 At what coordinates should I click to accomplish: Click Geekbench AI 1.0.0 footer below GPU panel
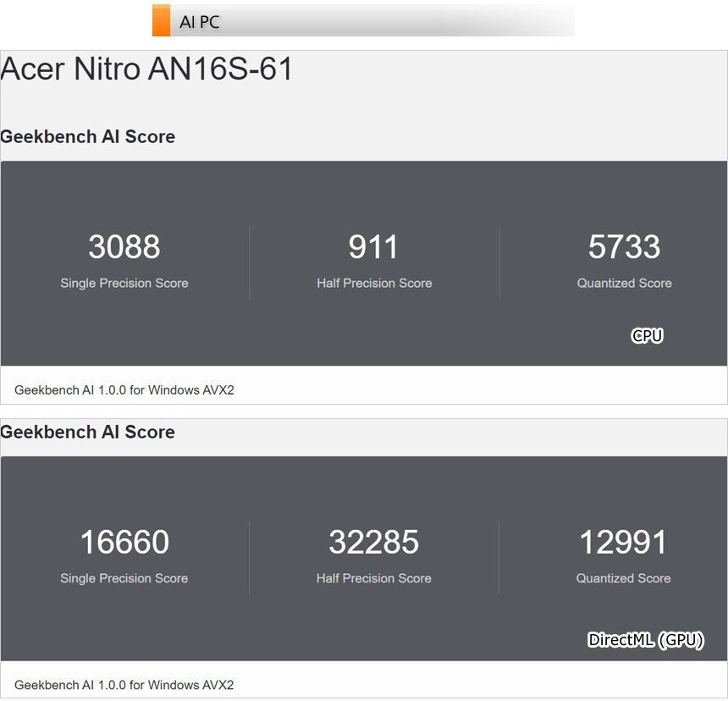point(124,685)
